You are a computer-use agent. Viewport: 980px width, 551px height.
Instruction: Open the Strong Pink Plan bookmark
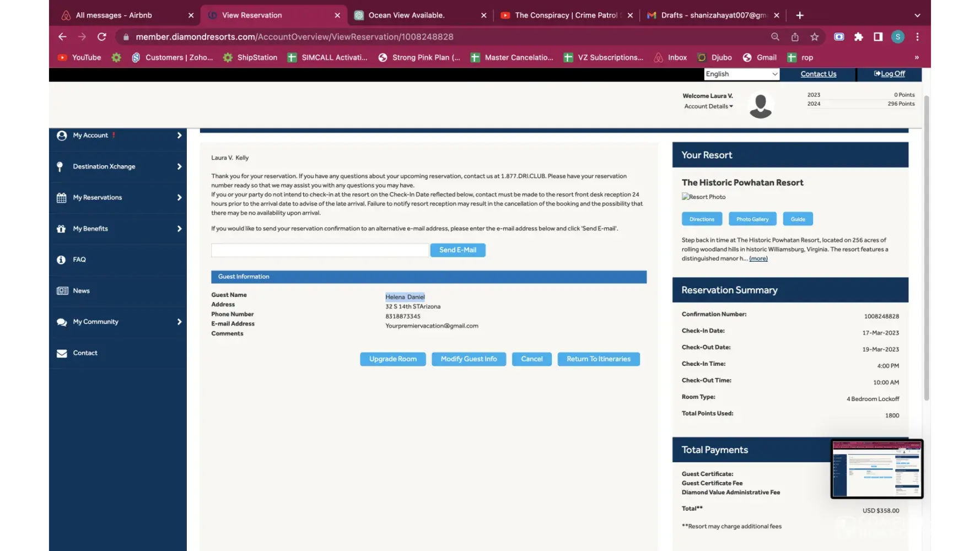tap(419, 57)
